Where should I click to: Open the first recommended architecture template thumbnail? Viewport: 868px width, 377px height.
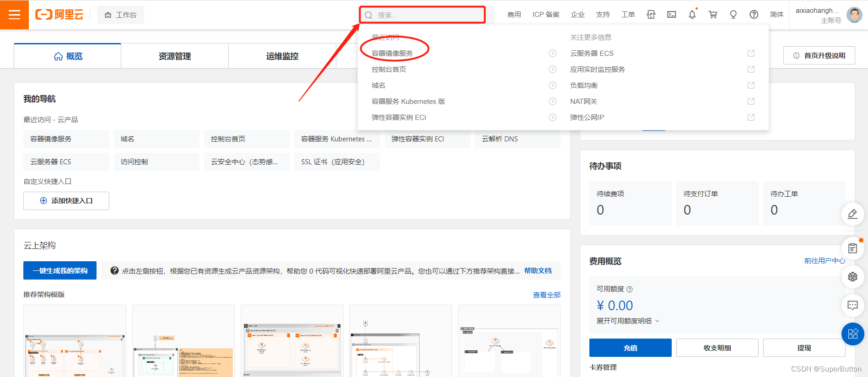coord(75,341)
